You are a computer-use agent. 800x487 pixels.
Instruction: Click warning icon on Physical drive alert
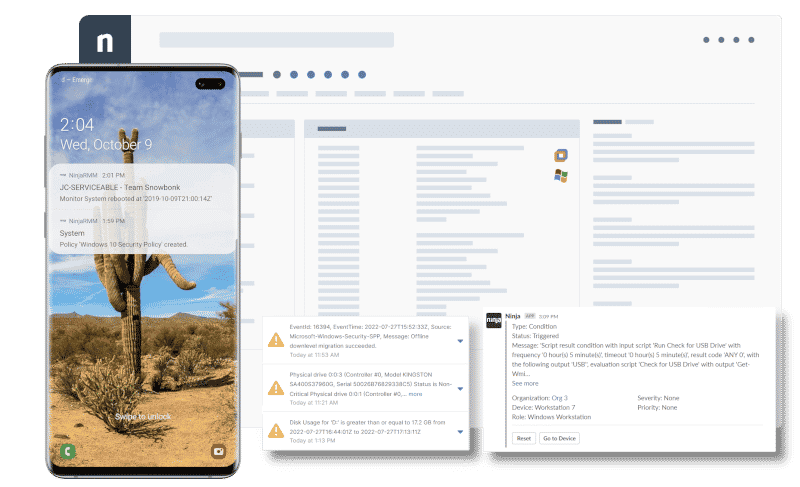tap(275, 387)
